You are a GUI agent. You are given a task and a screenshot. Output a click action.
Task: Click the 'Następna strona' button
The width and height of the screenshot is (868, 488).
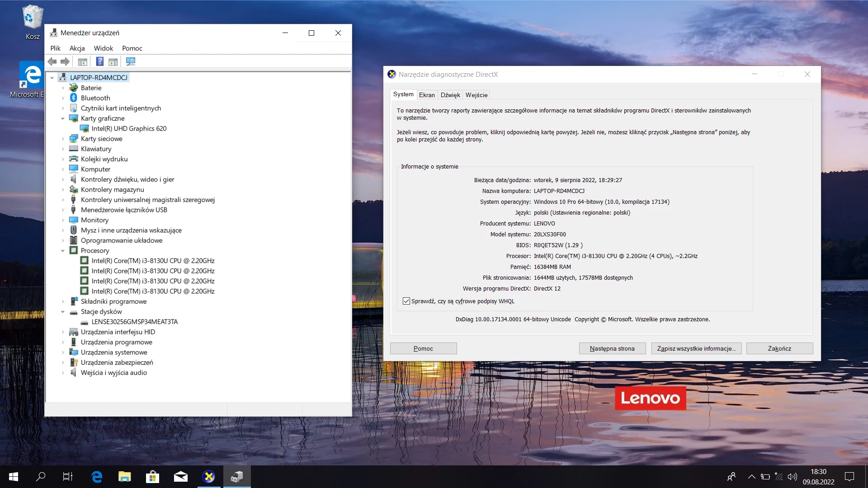click(x=612, y=348)
